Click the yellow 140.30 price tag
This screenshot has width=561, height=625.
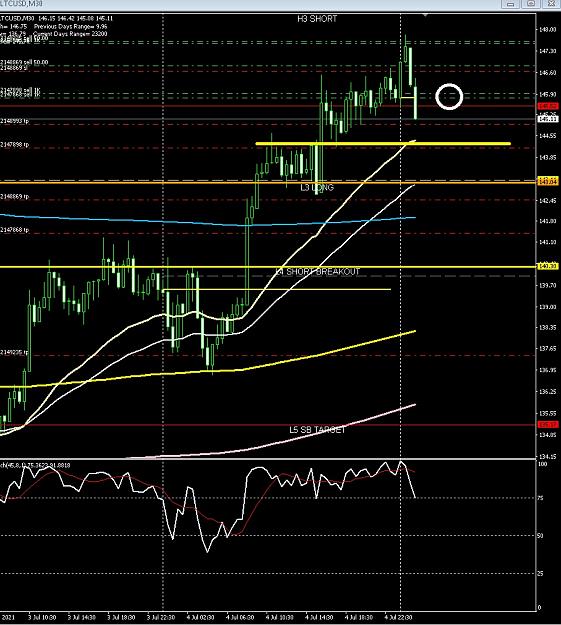[547, 266]
